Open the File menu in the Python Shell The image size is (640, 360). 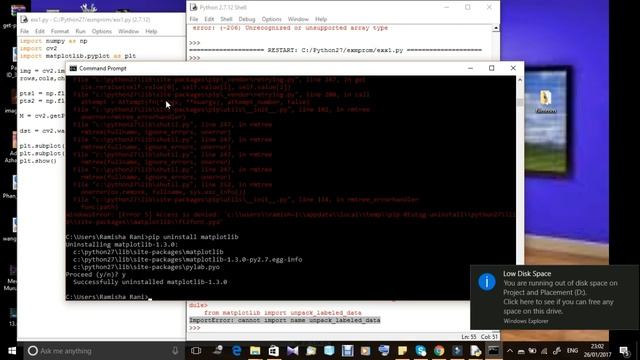pyautogui.click(x=194, y=19)
